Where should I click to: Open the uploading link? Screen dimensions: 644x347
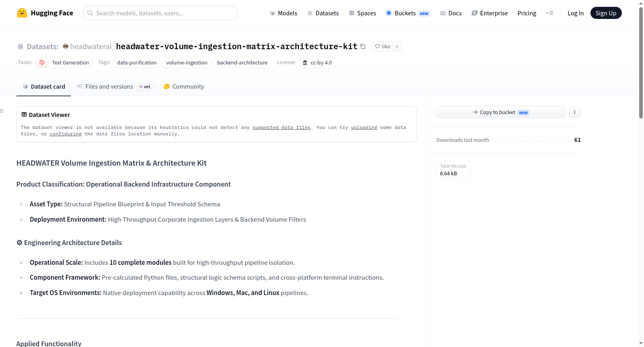[x=364, y=127]
